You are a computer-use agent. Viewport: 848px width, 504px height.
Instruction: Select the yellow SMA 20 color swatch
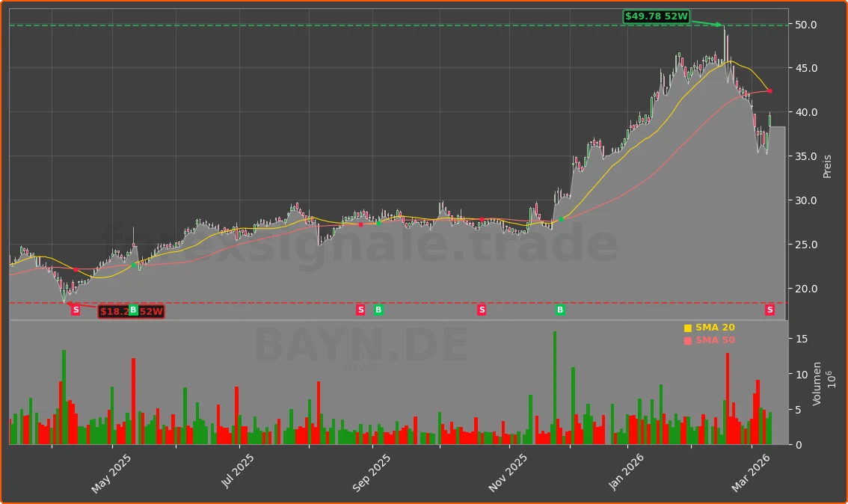[x=687, y=327]
